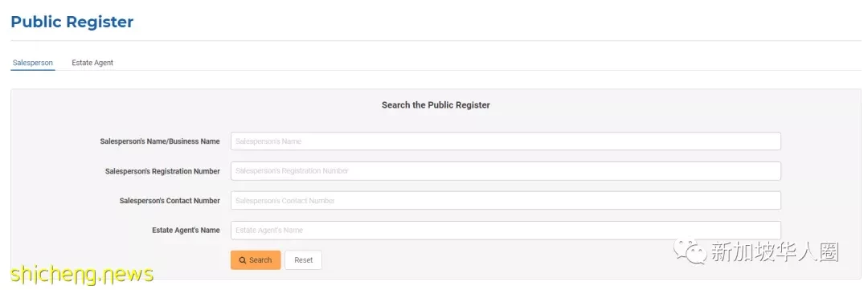Screen dimensions: 868x290
Task: Click the Estate Agent's Name label
Action: tap(186, 231)
